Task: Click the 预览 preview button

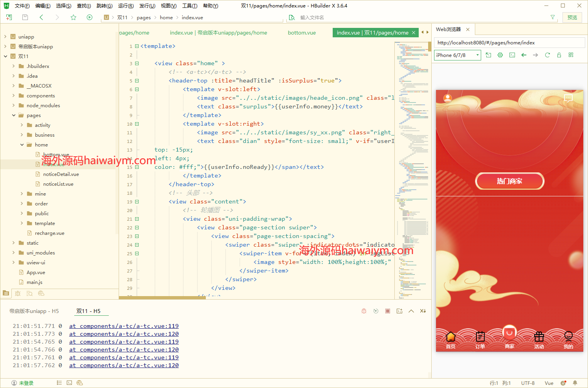Action: [x=572, y=17]
